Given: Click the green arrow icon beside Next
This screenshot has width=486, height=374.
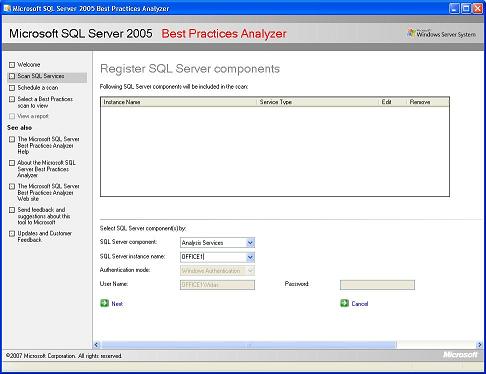Looking at the screenshot, I should click(x=105, y=303).
